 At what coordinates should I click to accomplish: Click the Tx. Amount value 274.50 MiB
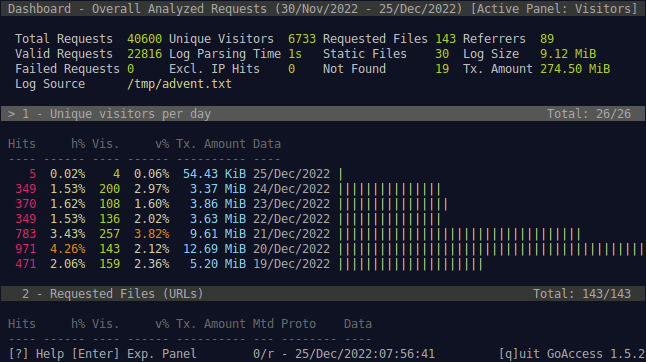pyautogui.click(x=575, y=69)
